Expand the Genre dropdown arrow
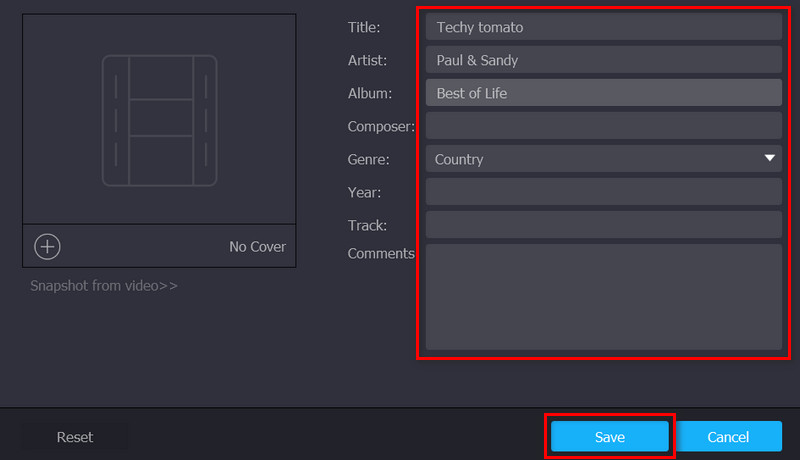The height and width of the screenshot is (460, 800). pos(770,158)
